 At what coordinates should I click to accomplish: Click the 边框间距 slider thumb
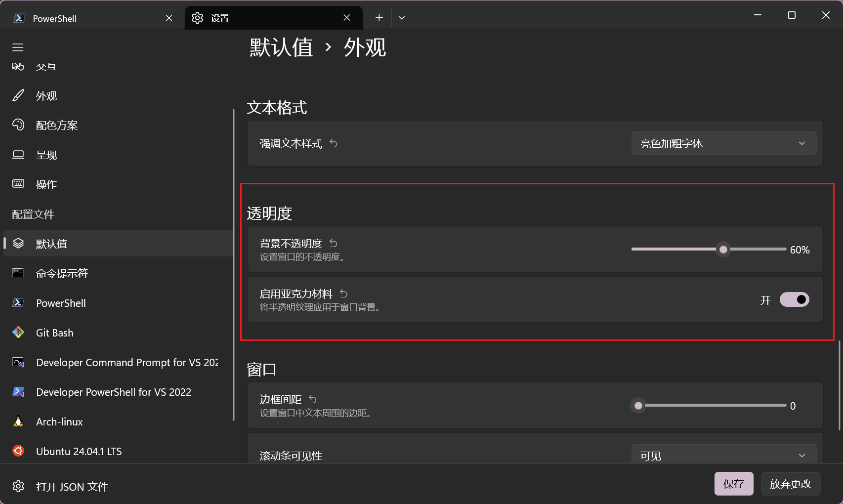638,406
